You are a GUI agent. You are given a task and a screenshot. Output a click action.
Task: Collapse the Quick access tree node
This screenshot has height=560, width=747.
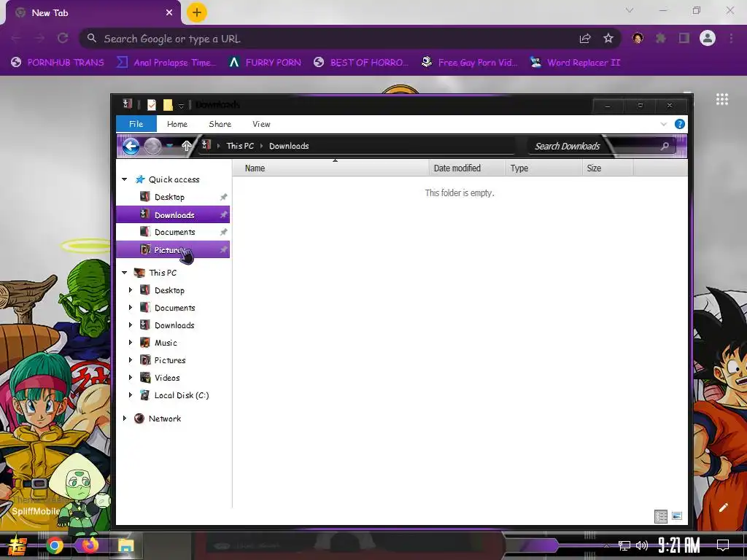point(124,179)
